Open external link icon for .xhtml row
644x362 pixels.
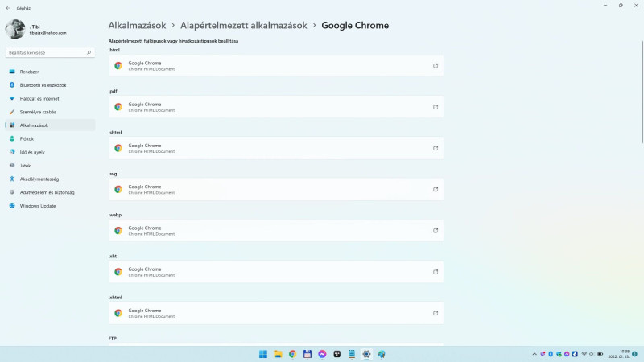tap(436, 313)
